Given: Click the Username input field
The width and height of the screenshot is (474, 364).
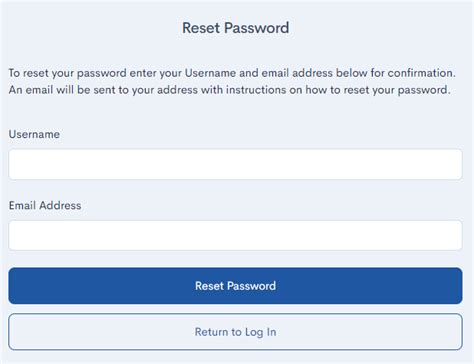Looking at the screenshot, I should pos(235,164).
